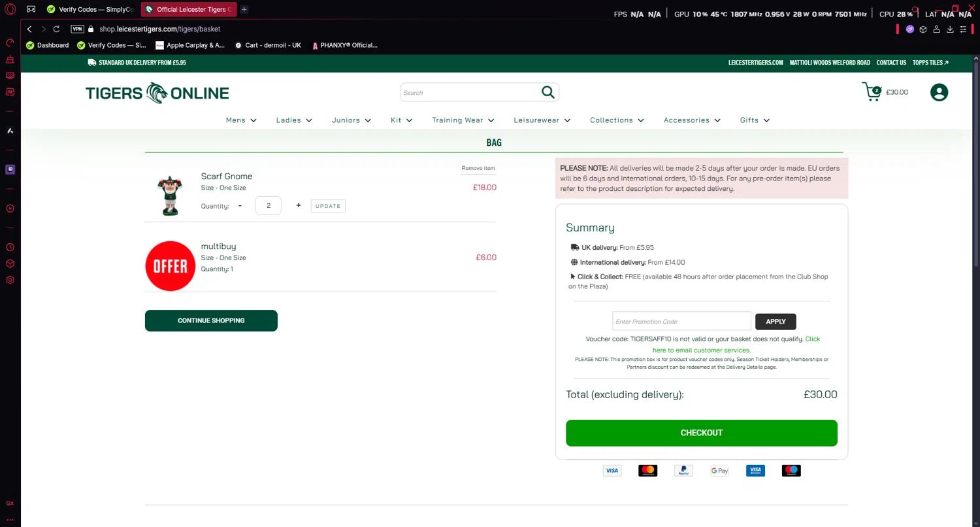Click the search magnifier icon on site
Image resolution: width=980 pixels, height=527 pixels.
point(547,92)
